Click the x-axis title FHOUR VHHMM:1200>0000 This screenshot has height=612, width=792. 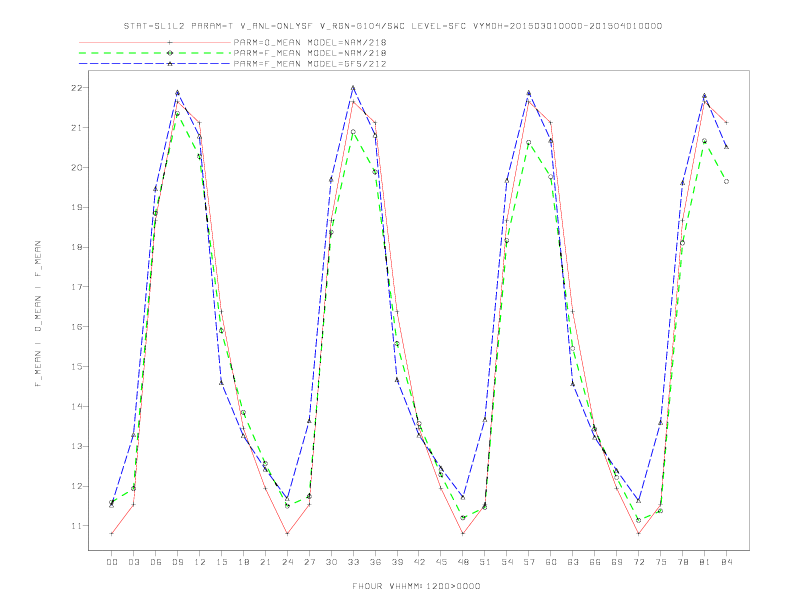point(416,586)
